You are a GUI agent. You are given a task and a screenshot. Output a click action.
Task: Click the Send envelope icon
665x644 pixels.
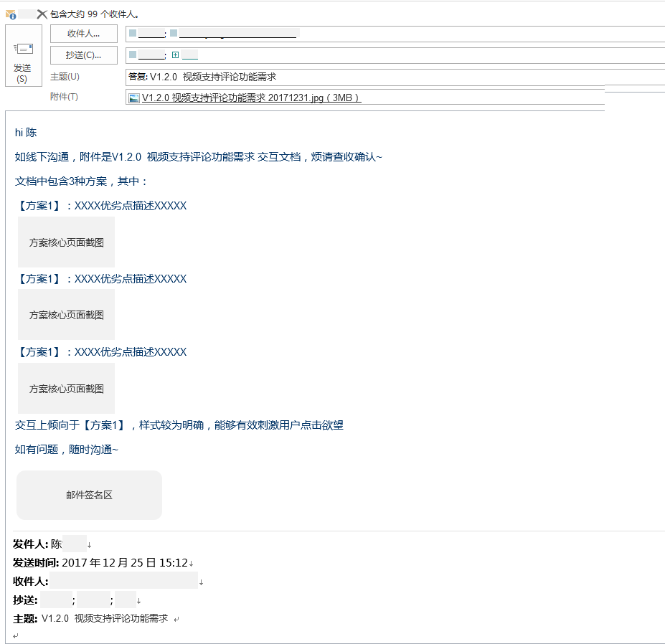(24, 49)
